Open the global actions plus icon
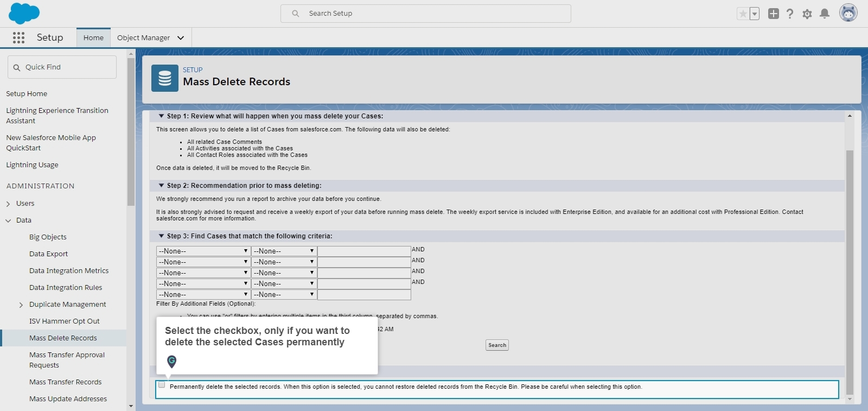This screenshot has height=411, width=868. 774,14
